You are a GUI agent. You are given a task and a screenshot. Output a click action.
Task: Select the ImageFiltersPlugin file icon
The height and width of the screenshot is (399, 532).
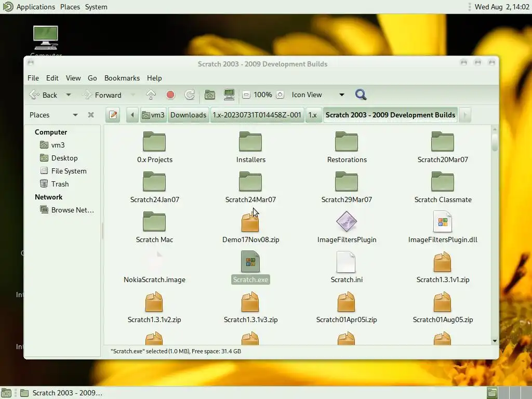(347, 221)
